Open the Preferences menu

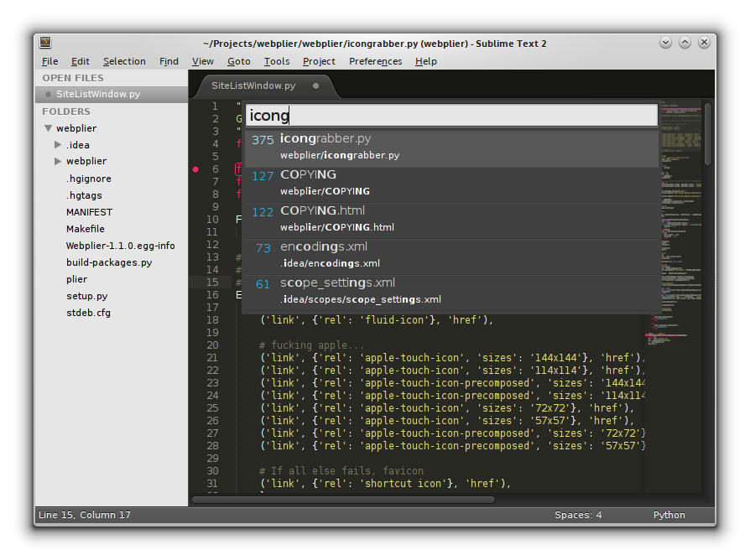pyautogui.click(x=375, y=61)
